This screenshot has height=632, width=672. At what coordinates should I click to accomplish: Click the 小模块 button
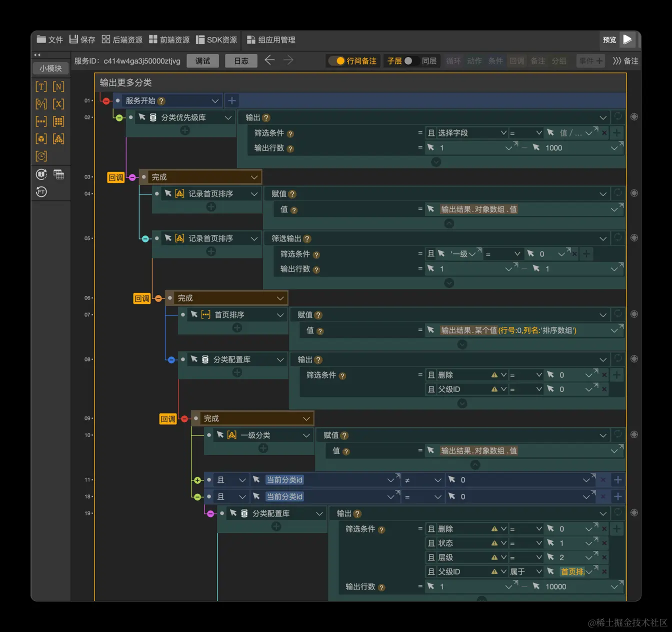tap(51, 68)
